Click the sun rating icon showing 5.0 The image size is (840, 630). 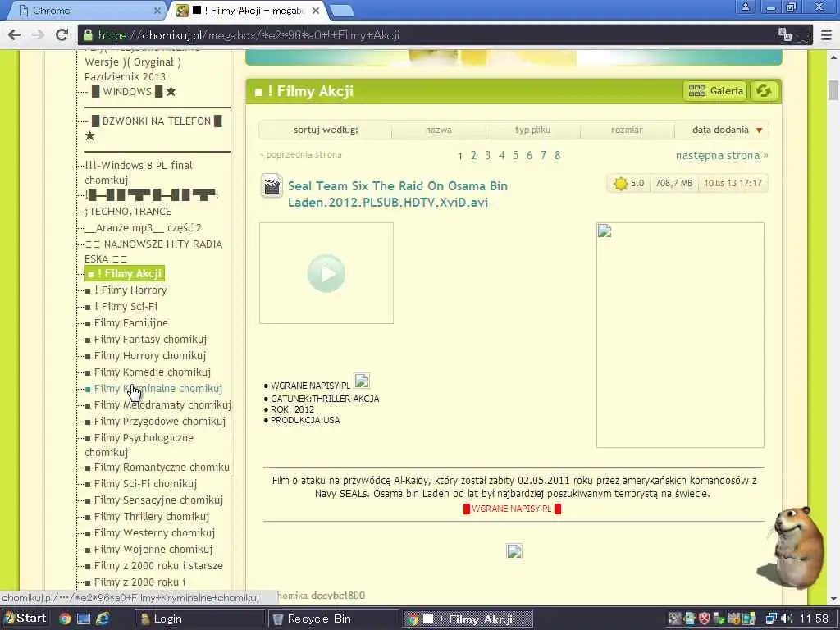point(620,183)
